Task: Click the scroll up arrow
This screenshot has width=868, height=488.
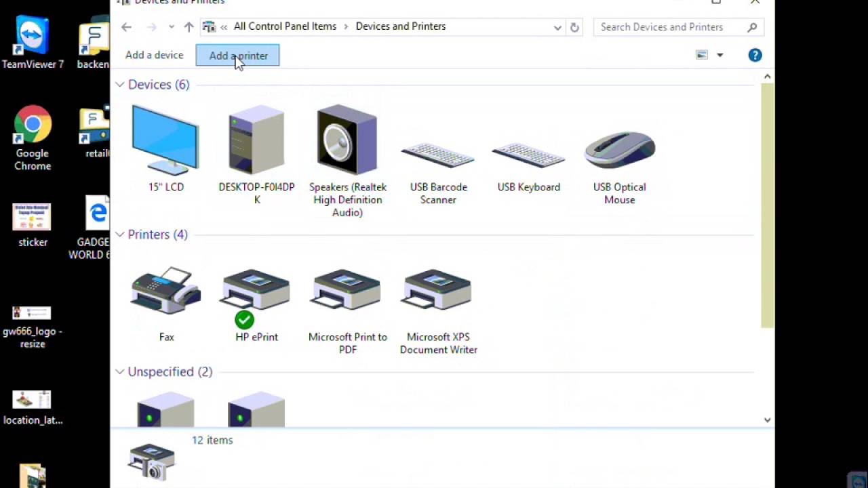Action: pyautogui.click(x=767, y=77)
